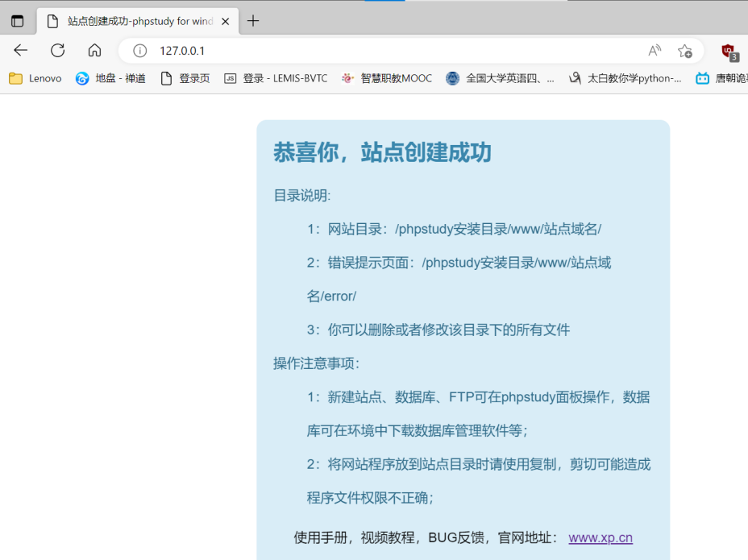Read this page aloud

click(654, 50)
